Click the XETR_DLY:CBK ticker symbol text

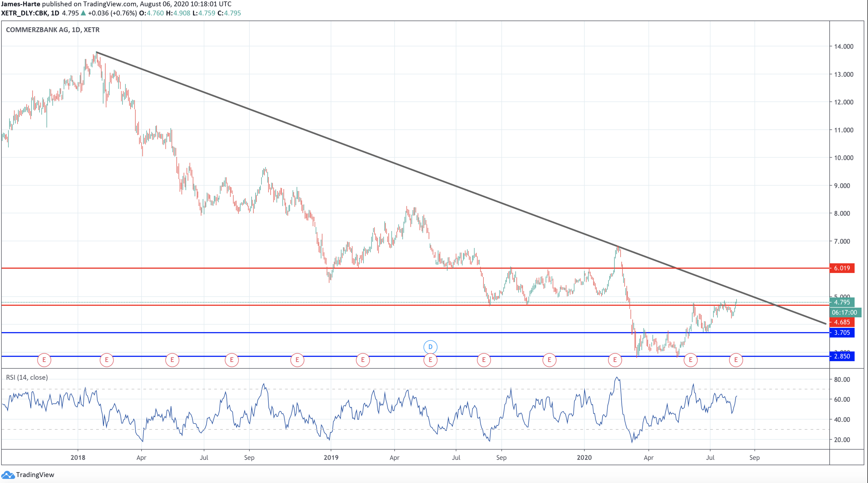coord(24,13)
